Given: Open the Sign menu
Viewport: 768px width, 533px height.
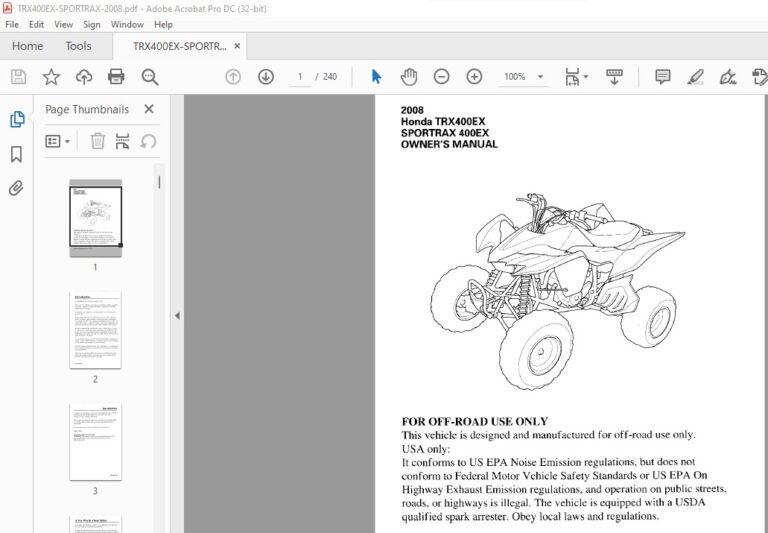Looking at the screenshot, I should pos(92,24).
